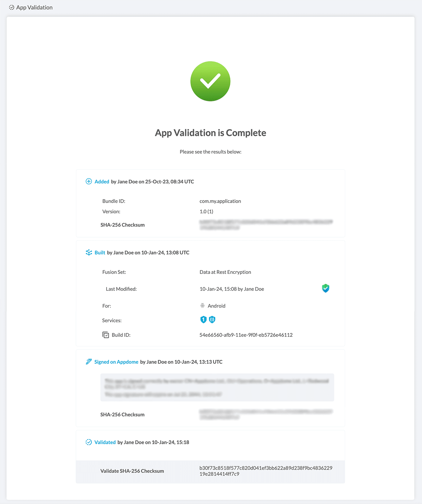Select the Build ID value text
The width and height of the screenshot is (422, 504).
pos(246,335)
